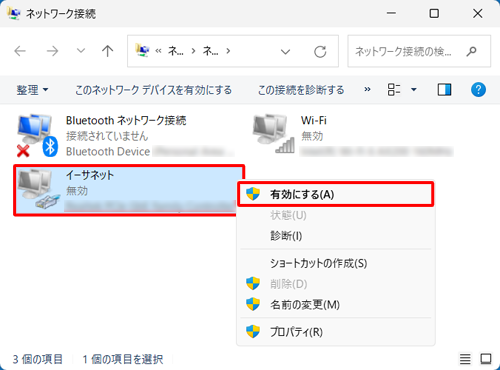
Task: Click the shield icon beside プロパティ(R)
Action: 253,331
